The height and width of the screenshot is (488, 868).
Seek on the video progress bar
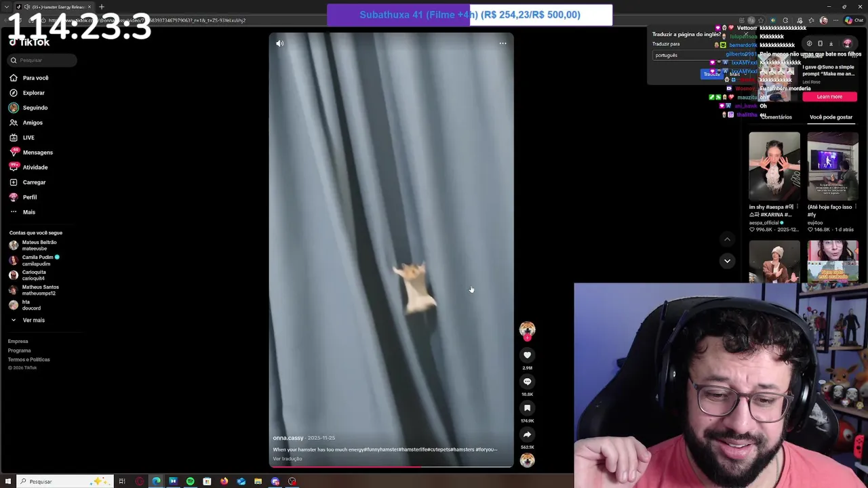point(391,466)
